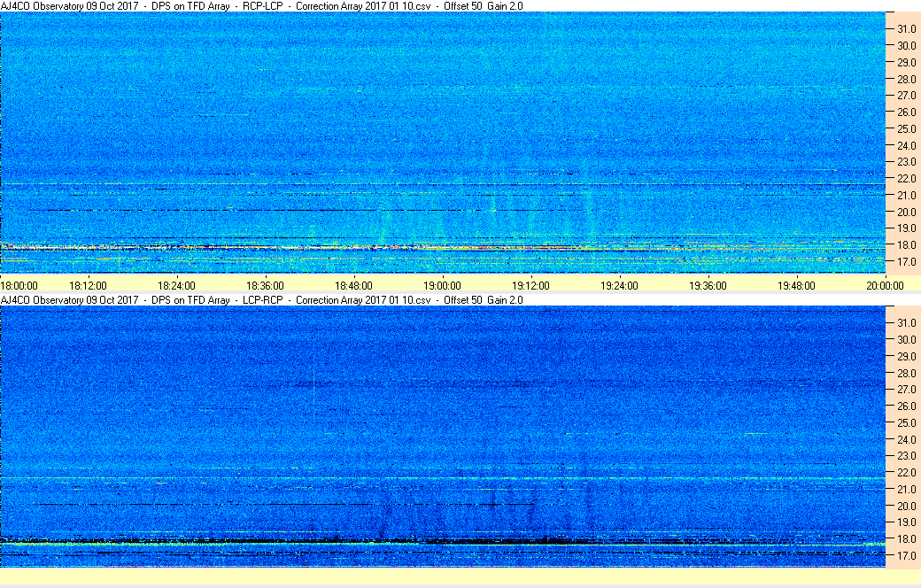The width and height of the screenshot is (921, 588).
Task: Click the 19:12:00 time axis label
Action: click(x=531, y=286)
